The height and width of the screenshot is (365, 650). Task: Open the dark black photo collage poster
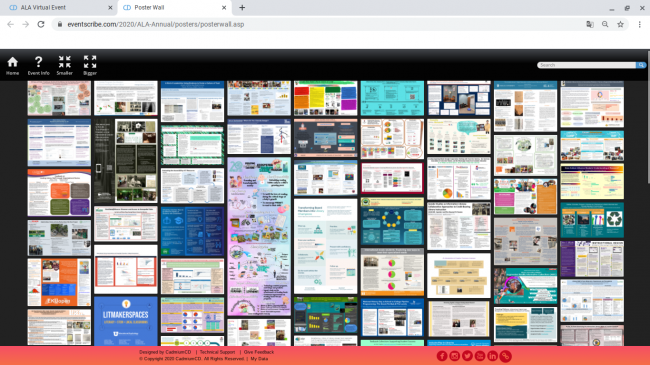point(126,161)
